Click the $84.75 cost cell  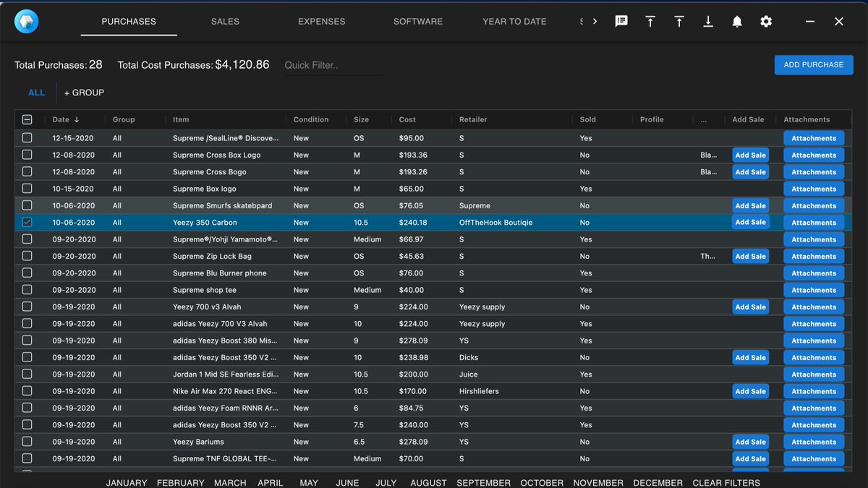pyautogui.click(x=411, y=408)
